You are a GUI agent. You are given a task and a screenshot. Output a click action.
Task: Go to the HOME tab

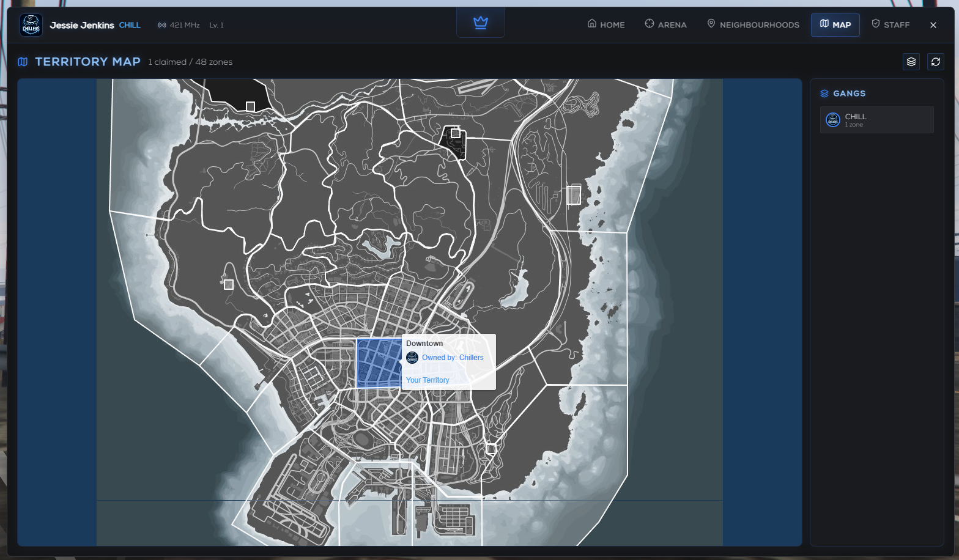pyautogui.click(x=606, y=24)
